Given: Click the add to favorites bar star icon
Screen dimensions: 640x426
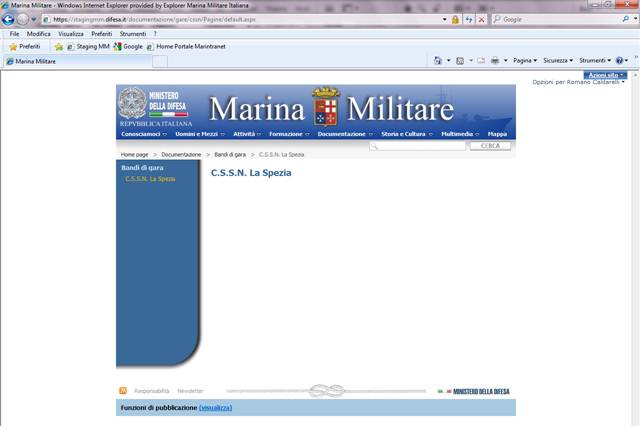Looking at the screenshot, I should (x=59, y=47).
